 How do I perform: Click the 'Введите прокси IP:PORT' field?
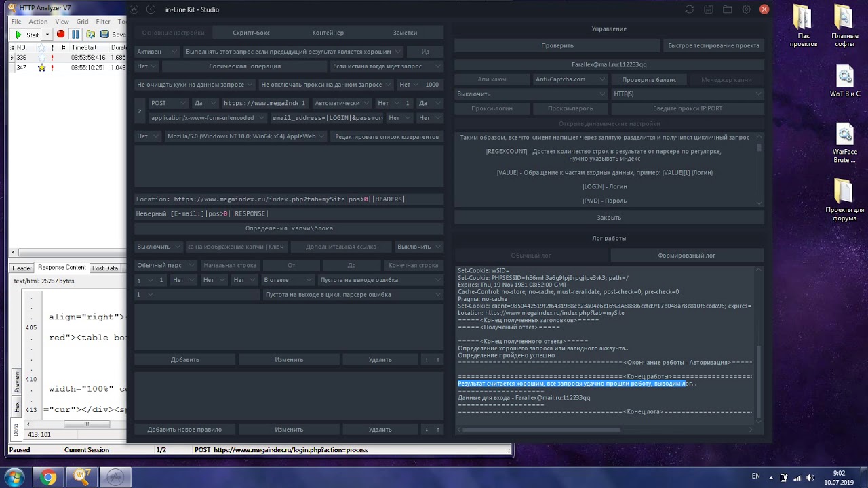tap(688, 108)
